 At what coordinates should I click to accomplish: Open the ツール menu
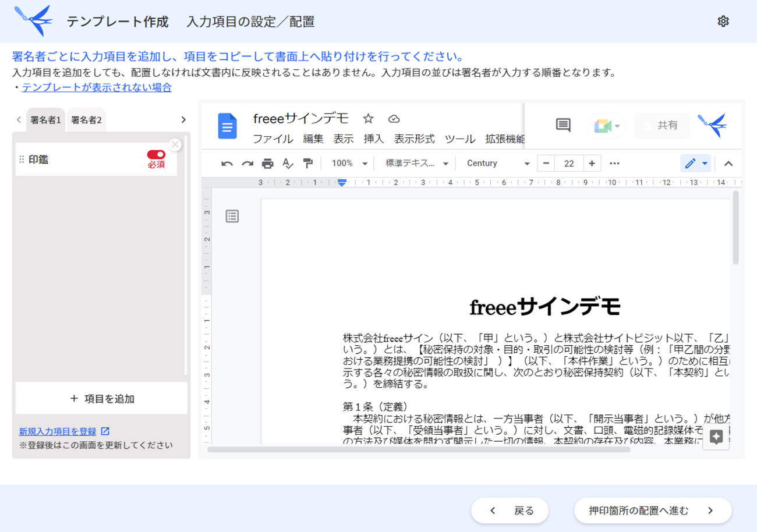pos(460,139)
